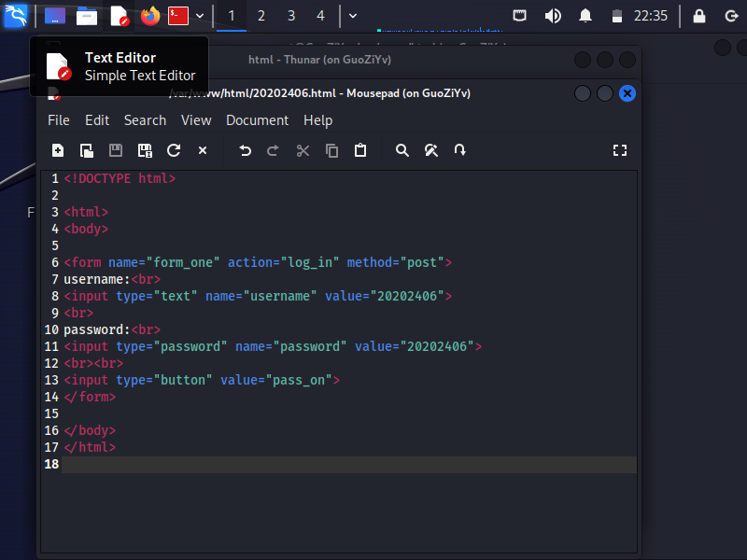Place cursor on empty line 18

click(x=348, y=464)
